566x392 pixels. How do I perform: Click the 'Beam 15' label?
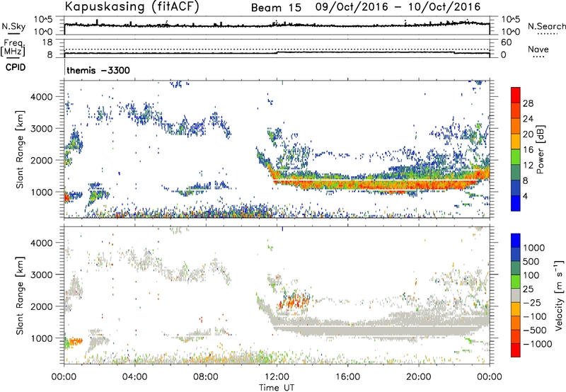(x=276, y=8)
